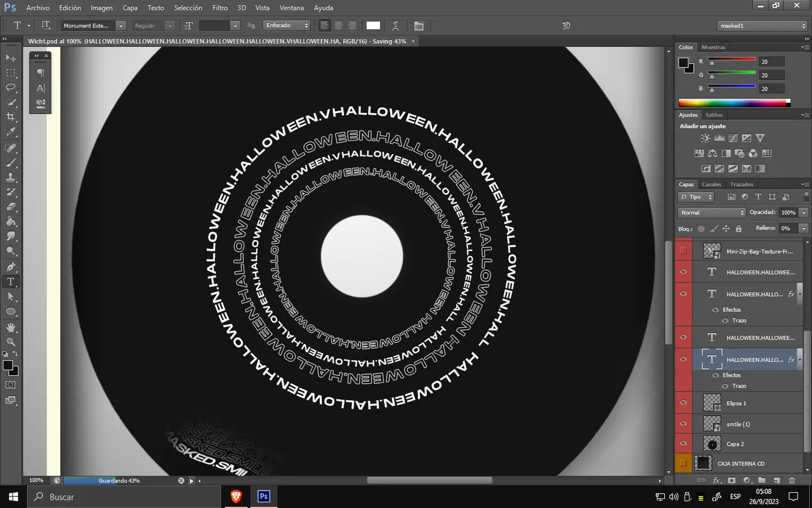This screenshot has height=508, width=812.
Task: Switch to the Estilos tab
Action: 714,115
